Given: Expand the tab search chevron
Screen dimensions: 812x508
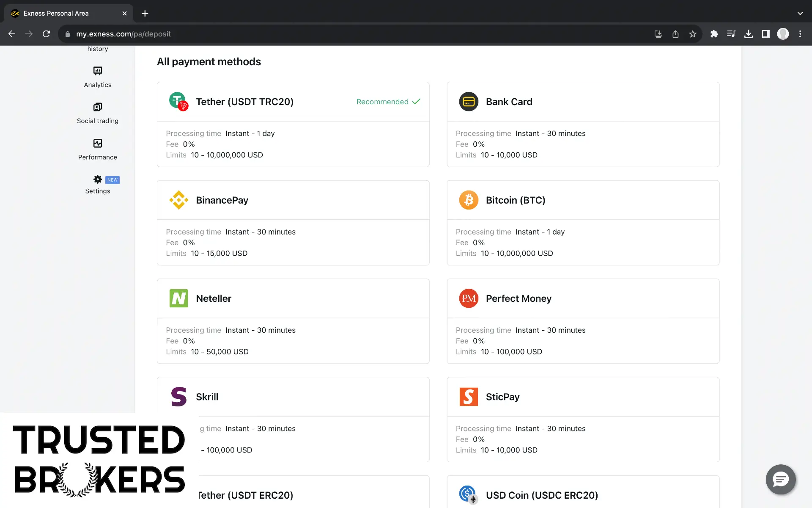Looking at the screenshot, I should [x=800, y=13].
